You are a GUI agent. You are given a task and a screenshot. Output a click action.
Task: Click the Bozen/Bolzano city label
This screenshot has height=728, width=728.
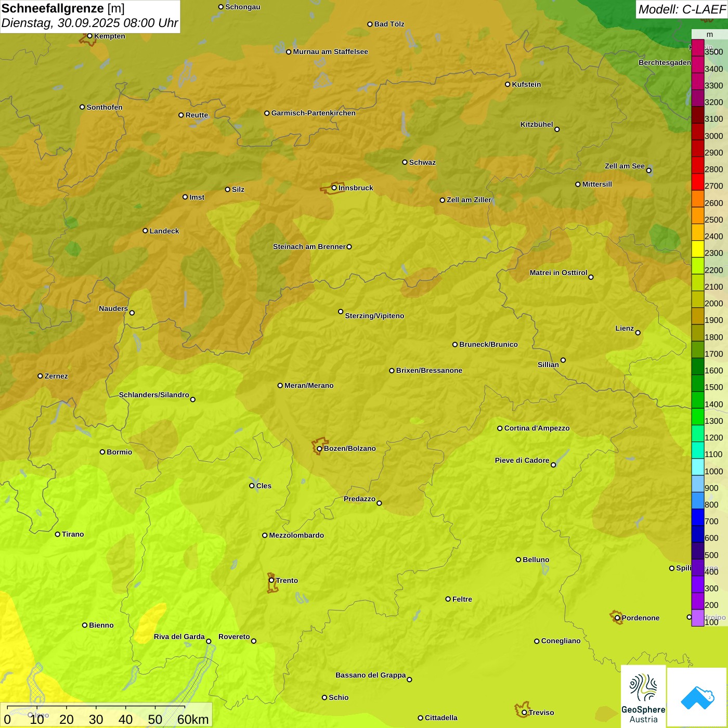click(x=349, y=448)
